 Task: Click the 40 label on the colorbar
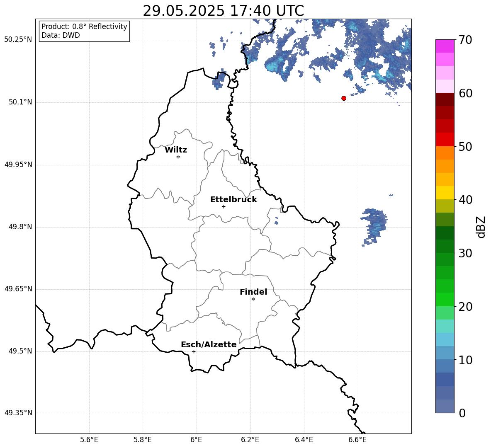click(x=465, y=200)
